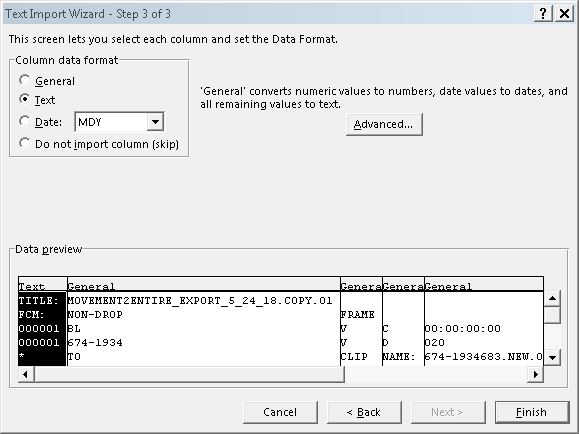Click the preview scroll down arrow
The image size is (579, 434).
point(552,357)
